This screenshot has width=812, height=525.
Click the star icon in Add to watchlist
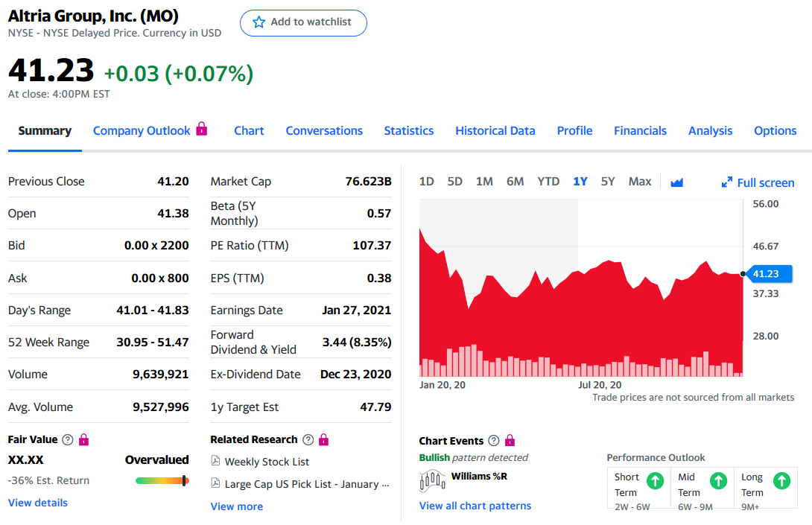coord(258,22)
